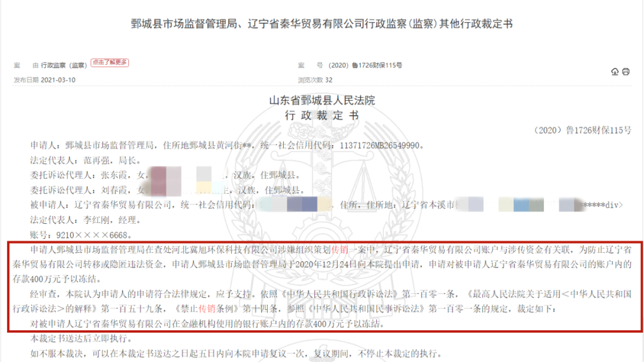Click the account number 9210××××6668

pyautogui.click(x=92, y=235)
